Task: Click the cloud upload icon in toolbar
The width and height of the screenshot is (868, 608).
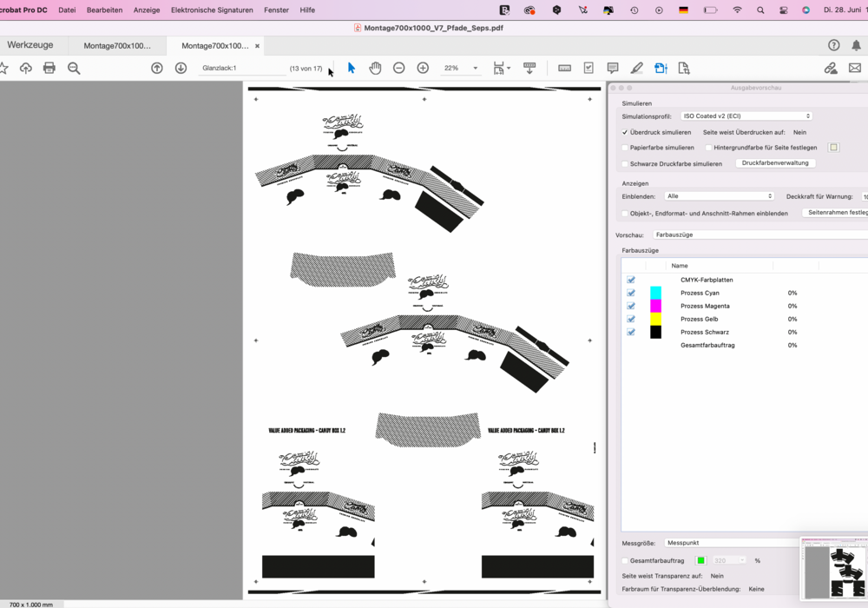Action: [25, 68]
